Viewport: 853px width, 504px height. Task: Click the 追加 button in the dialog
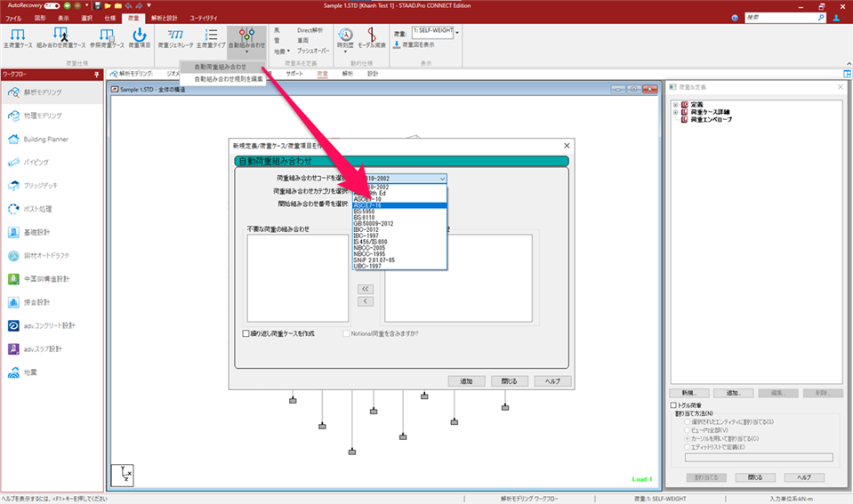click(x=466, y=381)
